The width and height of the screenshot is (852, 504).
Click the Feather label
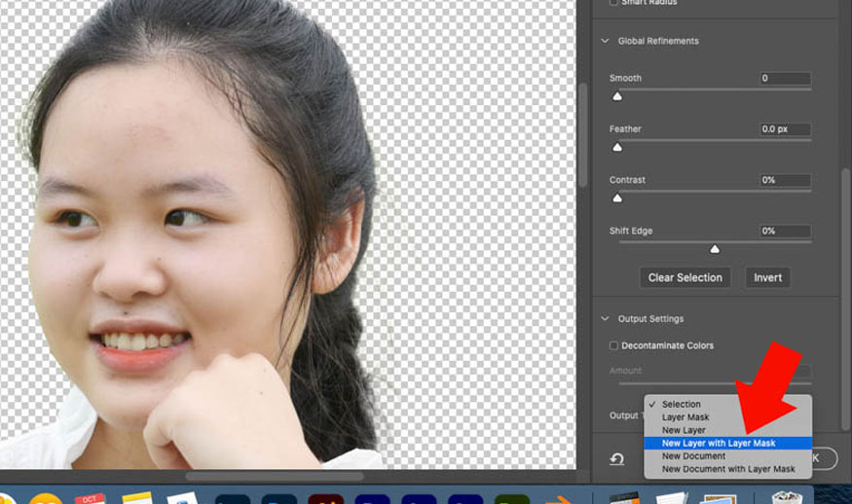tap(625, 129)
